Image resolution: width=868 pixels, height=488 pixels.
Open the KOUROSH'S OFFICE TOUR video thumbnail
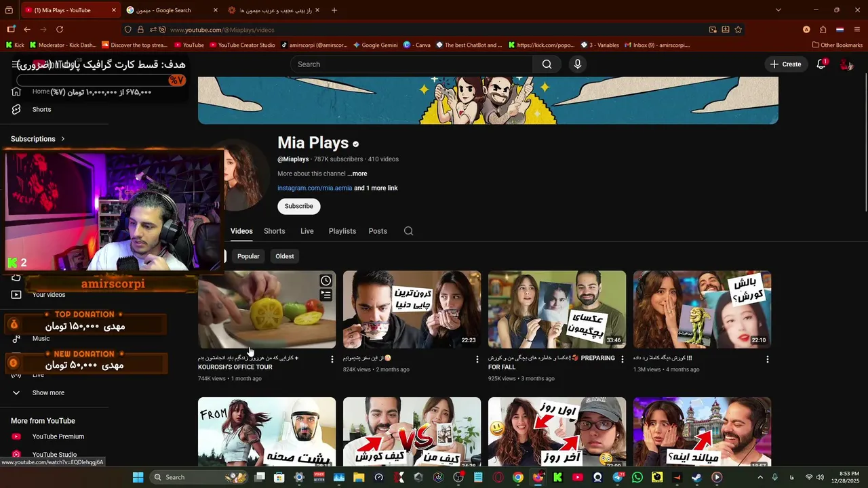(267, 310)
